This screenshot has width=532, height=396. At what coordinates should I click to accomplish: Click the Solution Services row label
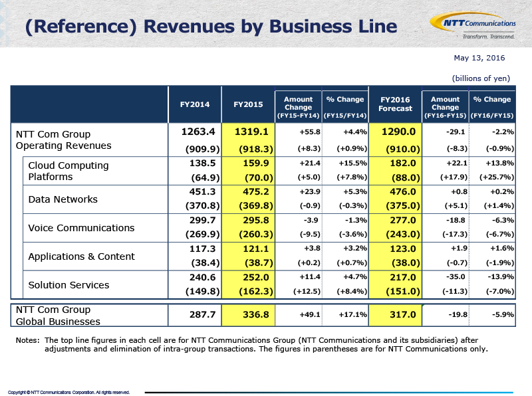coord(68,285)
